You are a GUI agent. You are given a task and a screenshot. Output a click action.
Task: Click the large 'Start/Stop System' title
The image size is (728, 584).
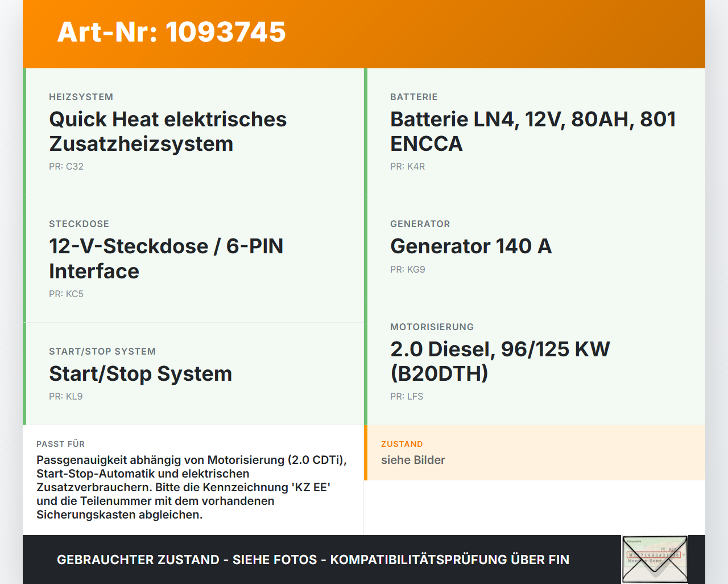pyautogui.click(x=140, y=373)
